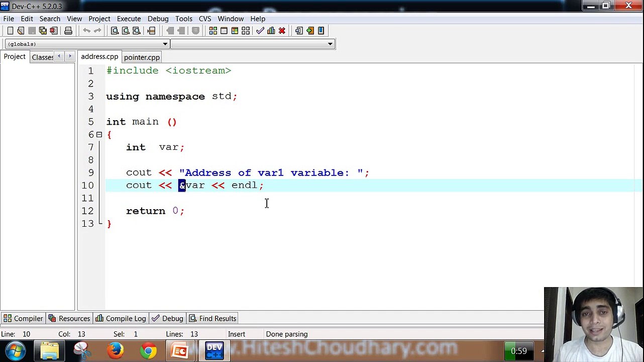Open File Explorer from the taskbar
The height and width of the screenshot is (362, 644).
point(49,350)
